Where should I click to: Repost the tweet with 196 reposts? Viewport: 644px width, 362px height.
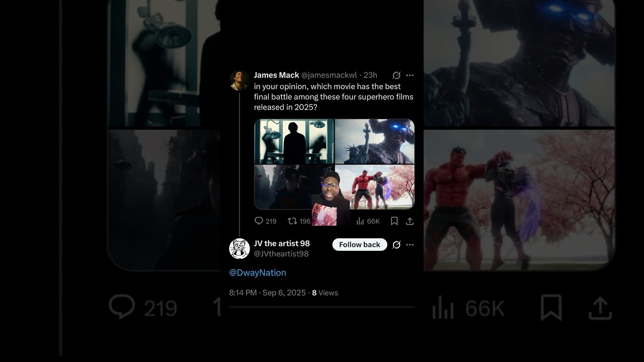click(299, 221)
